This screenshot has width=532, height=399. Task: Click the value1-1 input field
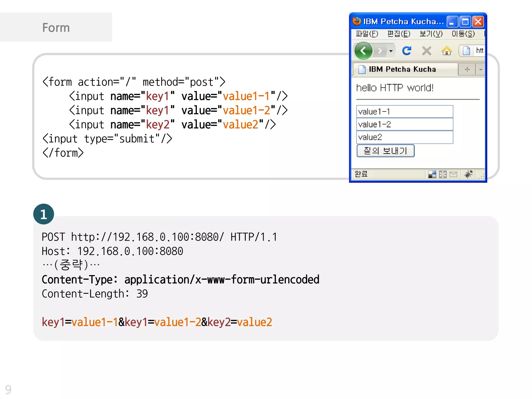(405, 111)
